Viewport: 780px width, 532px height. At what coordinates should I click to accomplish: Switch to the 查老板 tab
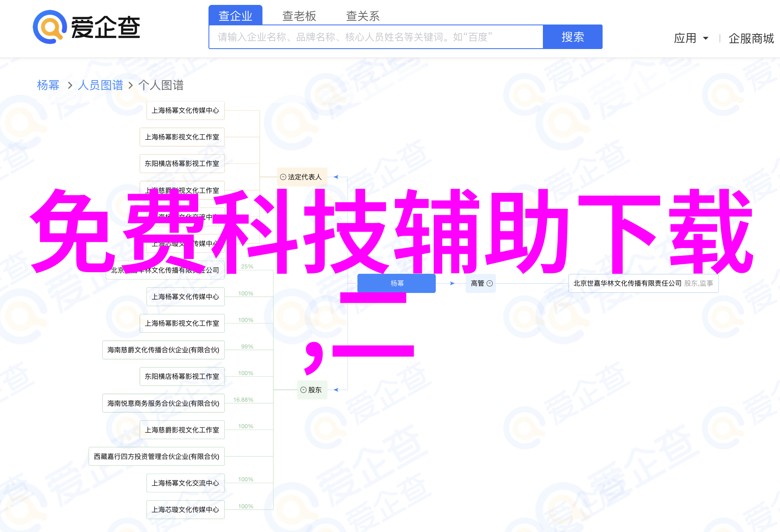click(x=299, y=16)
